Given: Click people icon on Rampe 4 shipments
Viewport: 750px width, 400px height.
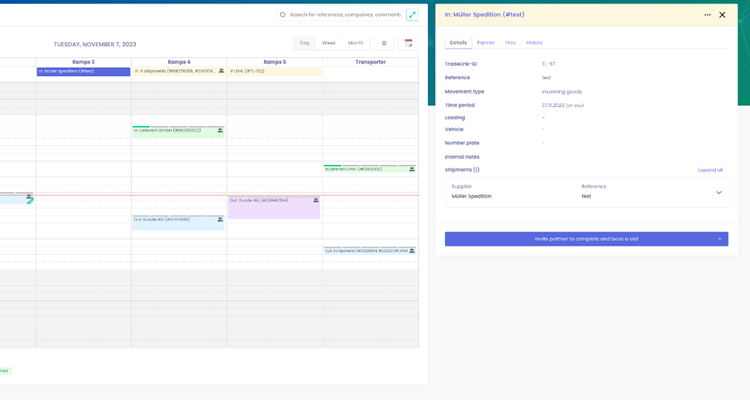Looking at the screenshot, I should pyautogui.click(x=220, y=71).
